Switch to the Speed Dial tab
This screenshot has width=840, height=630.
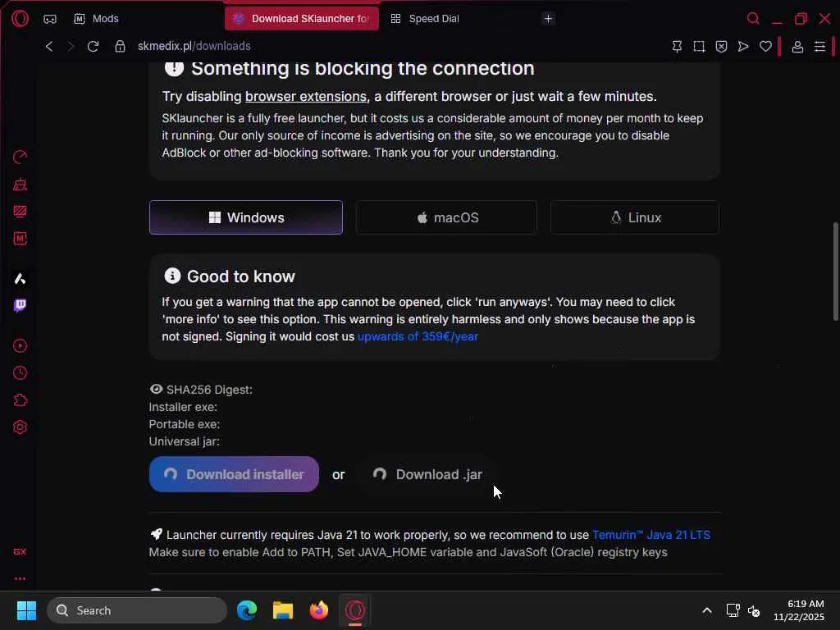pyautogui.click(x=425, y=19)
